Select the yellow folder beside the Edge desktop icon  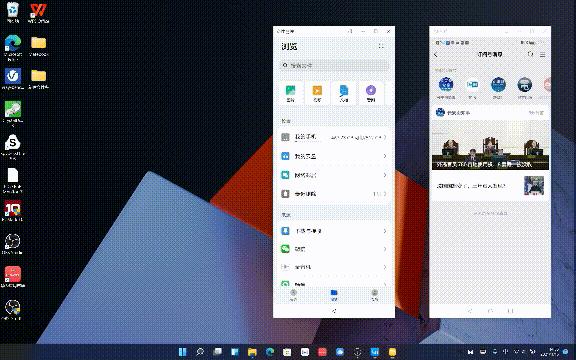pos(39,46)
